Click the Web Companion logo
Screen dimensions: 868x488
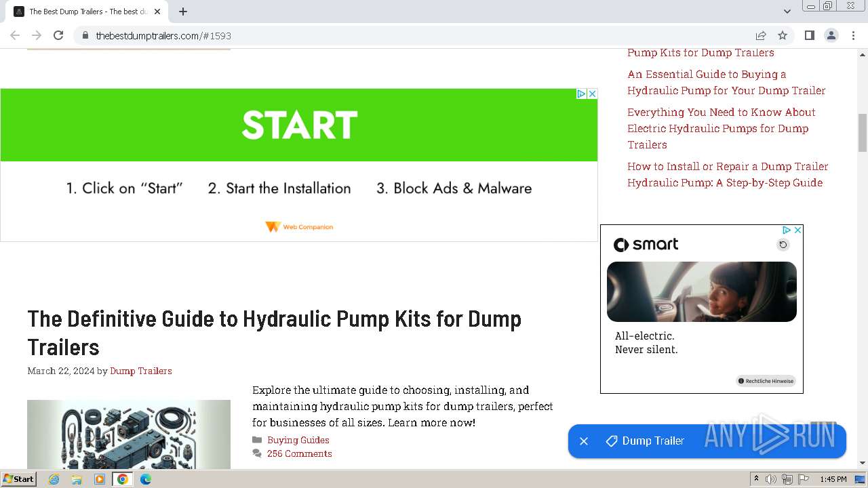[x=299, y=227]
